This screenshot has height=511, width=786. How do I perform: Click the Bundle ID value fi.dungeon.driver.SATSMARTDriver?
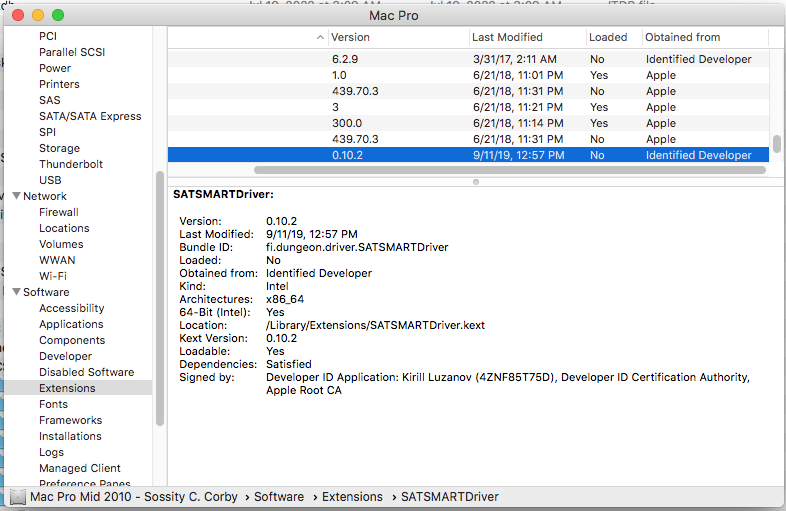[357, 247]
